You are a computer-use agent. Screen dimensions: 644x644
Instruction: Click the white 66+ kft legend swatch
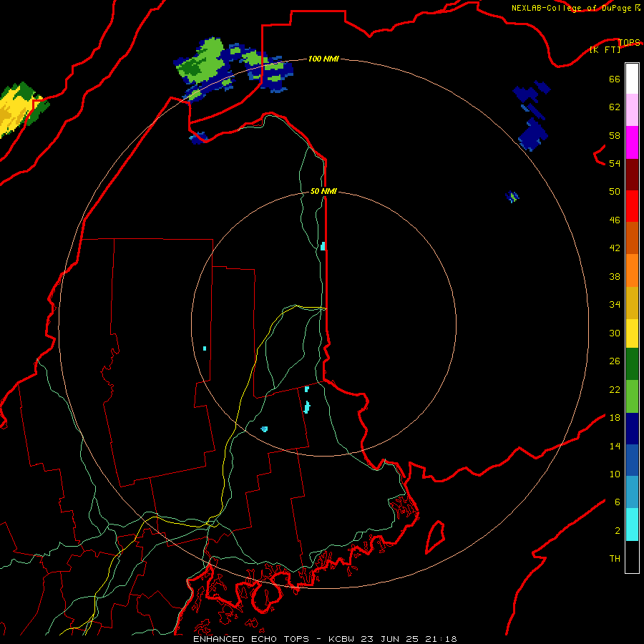click(x=632, y=79)
